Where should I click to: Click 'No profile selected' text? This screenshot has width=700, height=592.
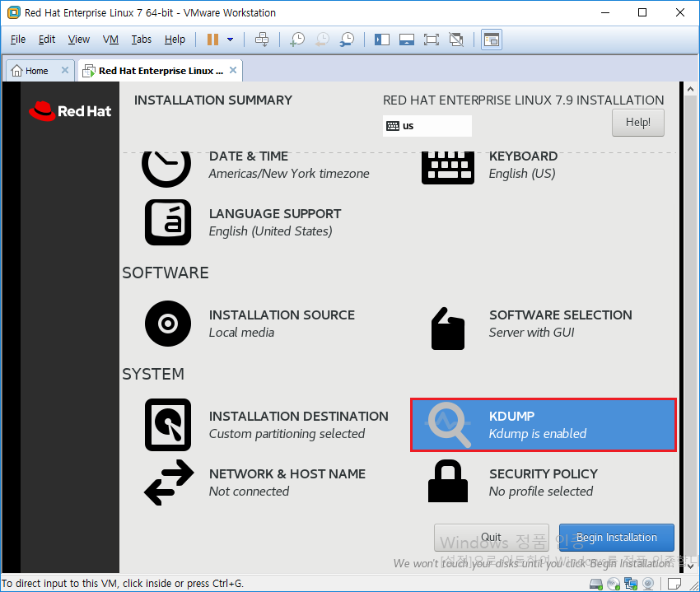coord(541,492)
